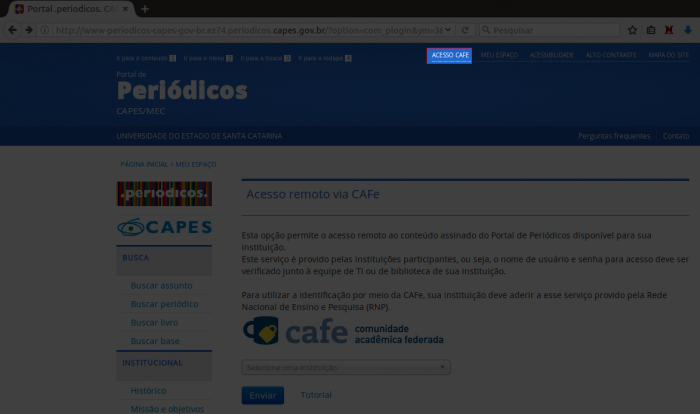
Task: Click the MEU ESPAÇO breadcrumb
Action: click(196, 164)
